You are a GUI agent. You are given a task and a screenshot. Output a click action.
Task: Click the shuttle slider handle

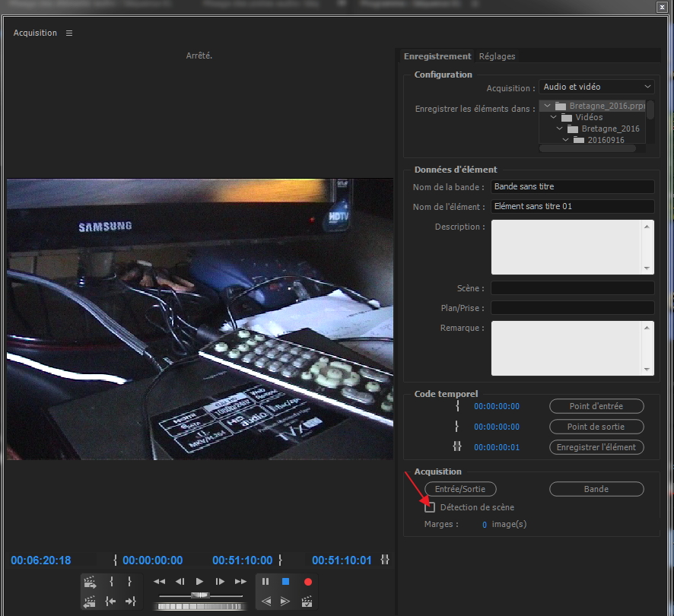pyautogui.click(x=200, y=595)
